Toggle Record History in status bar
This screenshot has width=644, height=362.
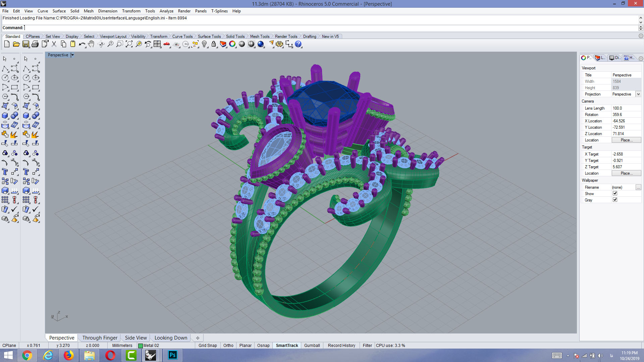coord(341,346)
